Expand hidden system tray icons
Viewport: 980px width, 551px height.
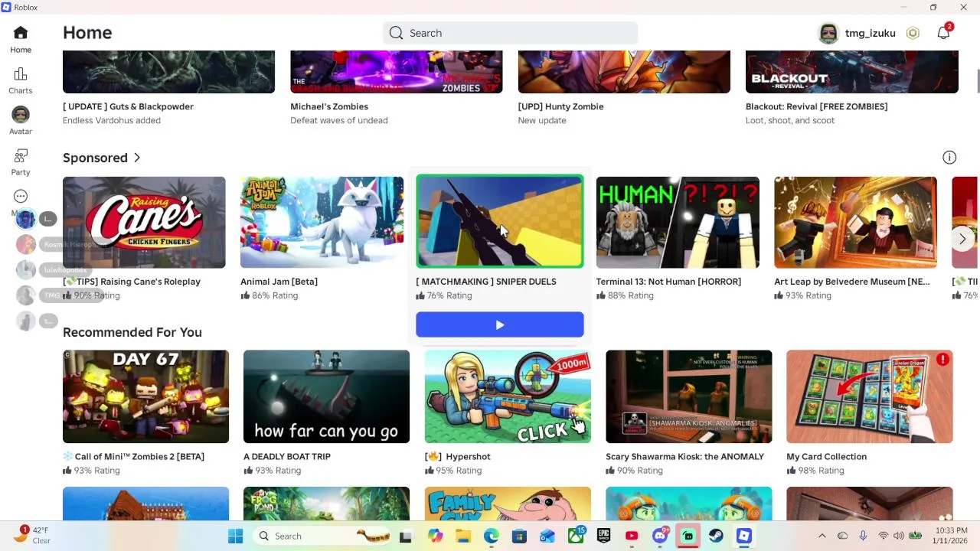click(822, 536)
